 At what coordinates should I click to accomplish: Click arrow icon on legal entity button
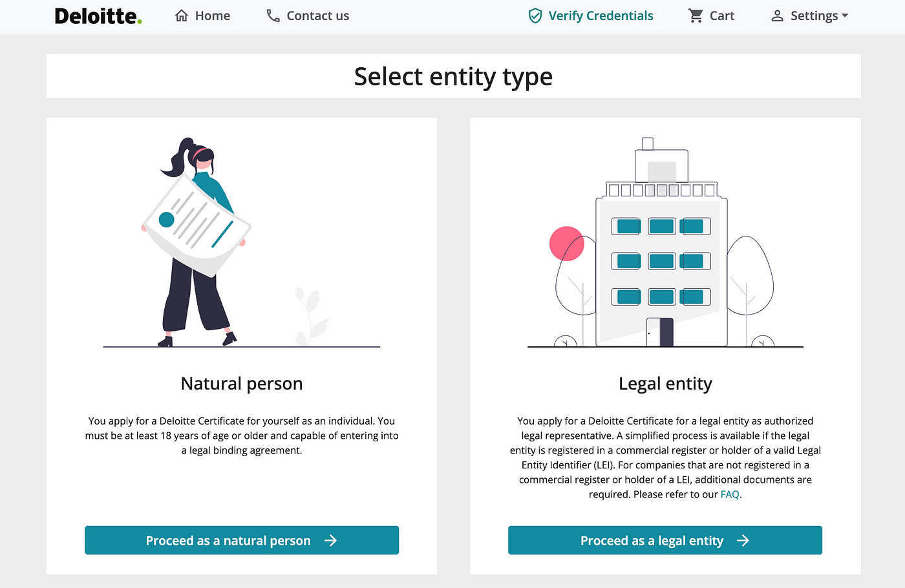point(743,540)
